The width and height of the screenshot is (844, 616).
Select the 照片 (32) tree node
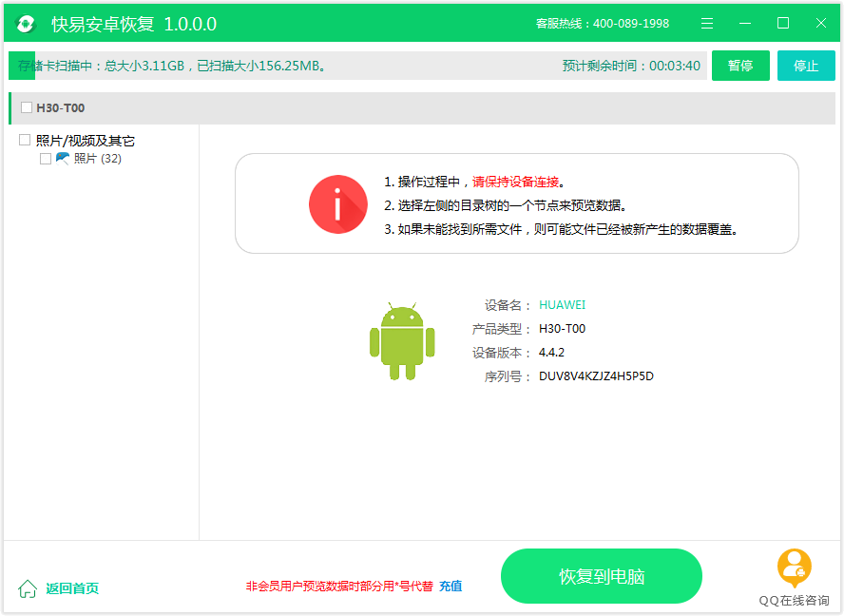pyautogui.click(x=97, y=159)
